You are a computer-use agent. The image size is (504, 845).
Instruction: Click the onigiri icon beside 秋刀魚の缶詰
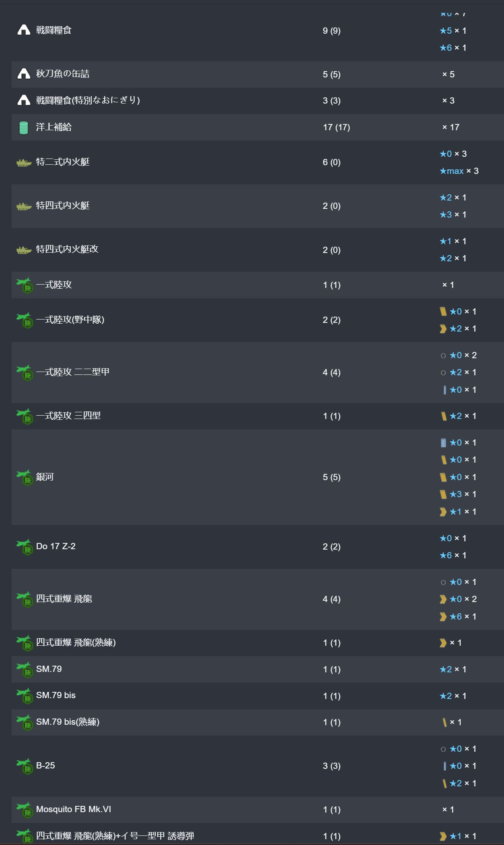pos(24,74)
